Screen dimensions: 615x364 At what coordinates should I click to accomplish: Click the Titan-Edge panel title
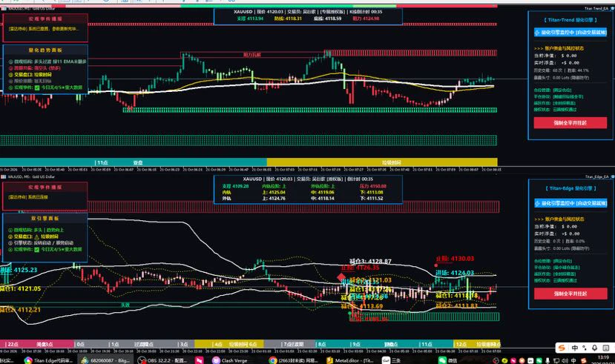tap(570, 188)
